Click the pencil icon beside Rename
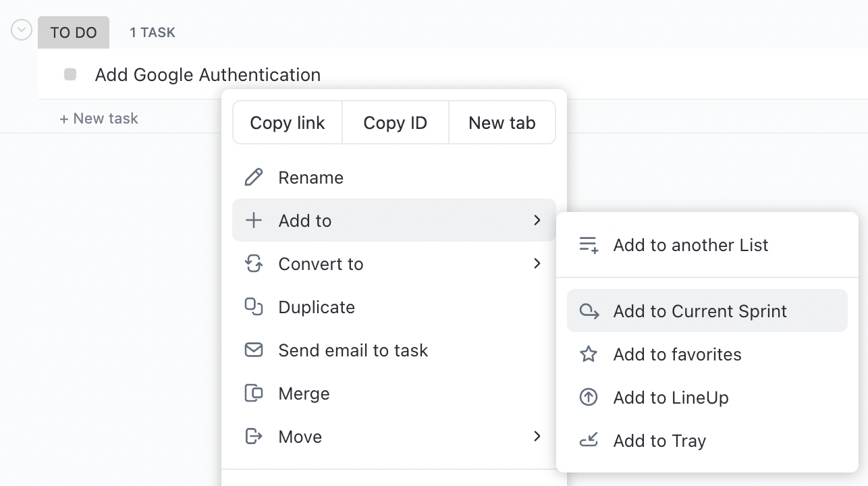 click(x=253, y=178)
